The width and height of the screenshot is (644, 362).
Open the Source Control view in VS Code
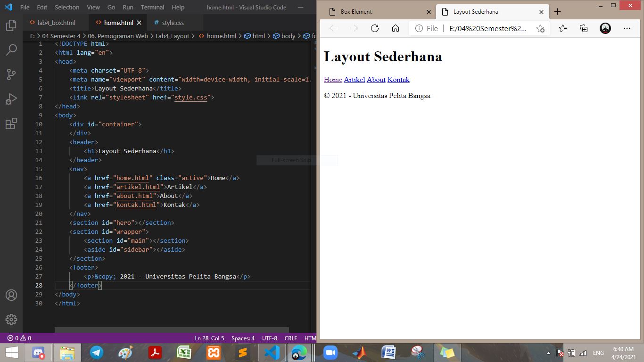(x=11, y=74)
